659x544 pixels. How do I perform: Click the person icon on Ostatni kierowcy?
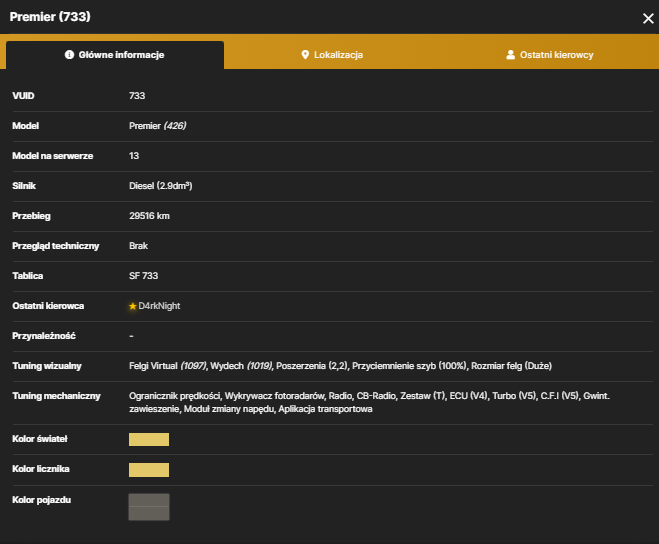(x=510, y=55)
